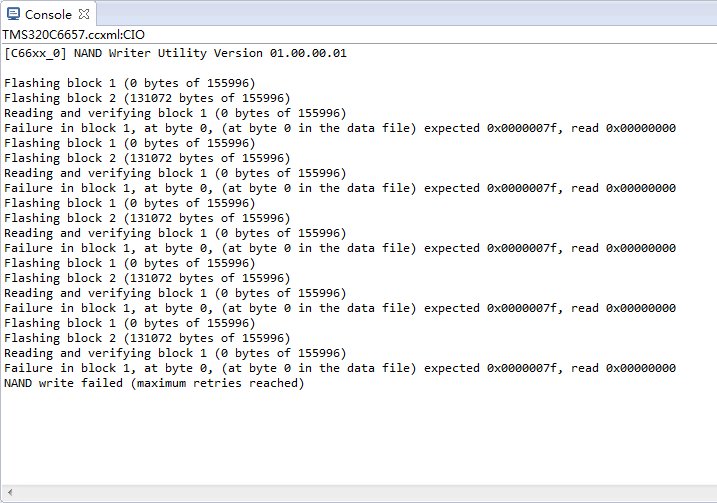The width and height of the screenshot is (717, 503).
Task: Click the last "Flashing block 2" line
Action: pos(147,338)
